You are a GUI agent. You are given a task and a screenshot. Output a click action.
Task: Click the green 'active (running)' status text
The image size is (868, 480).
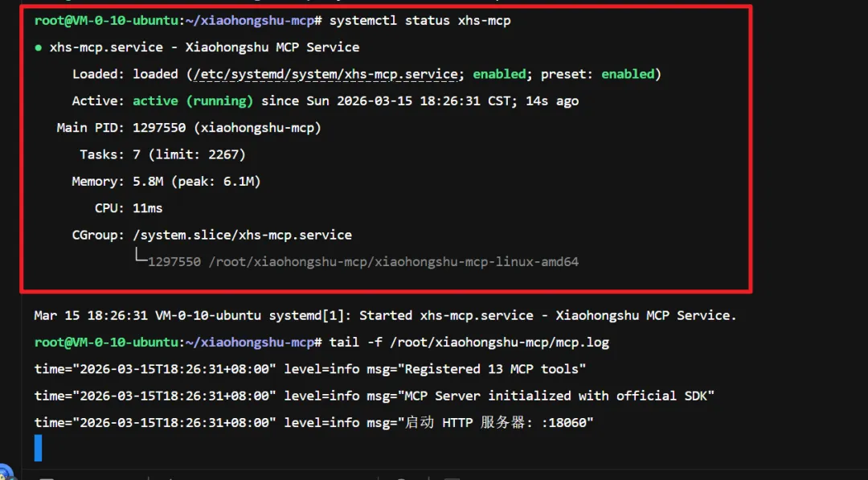tap(193, 101)
